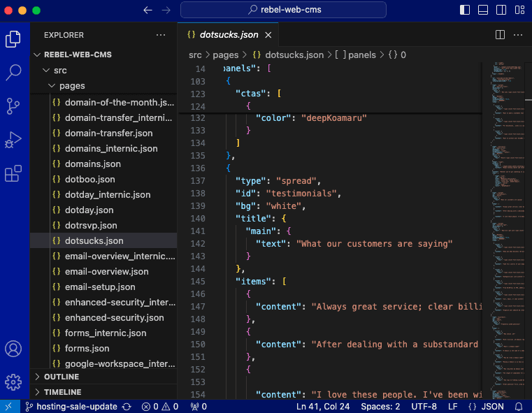
Task: Open the Source Control view
Action: (13, 106)
